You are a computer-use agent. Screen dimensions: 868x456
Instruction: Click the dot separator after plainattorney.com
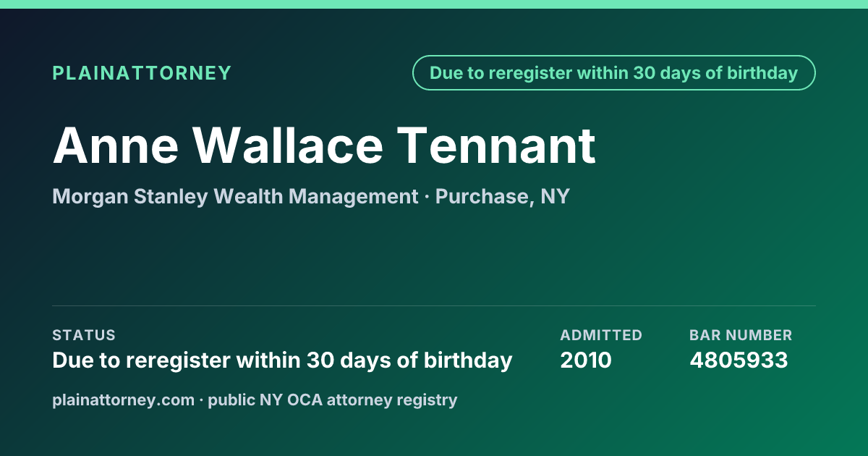(x=202, y=400)
